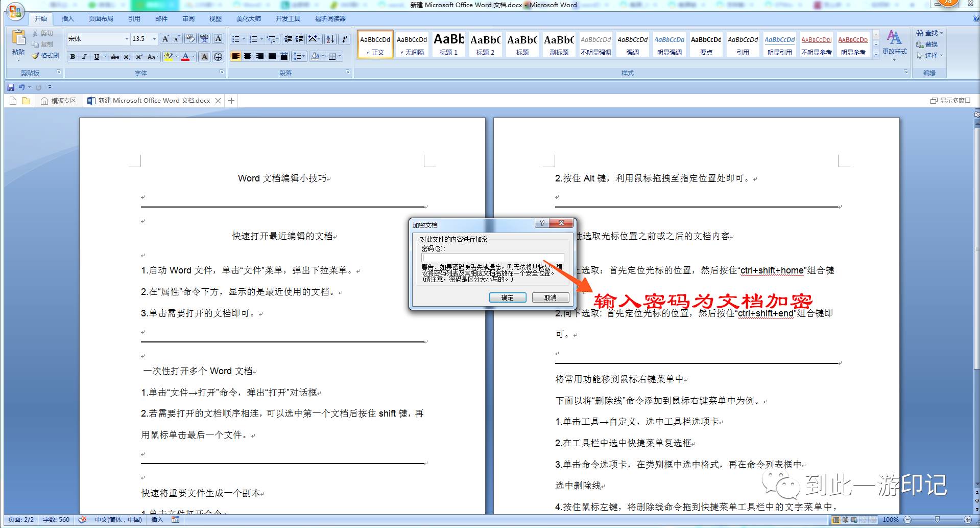The height and width of the screenshot is (528, 980).
Task: Click the Phonetic Guide (wén) icon
Action: pos(204,39)
